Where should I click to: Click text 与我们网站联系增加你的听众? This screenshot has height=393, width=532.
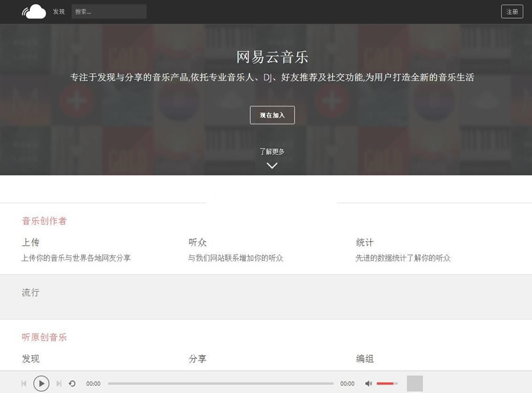click(236, 258)
